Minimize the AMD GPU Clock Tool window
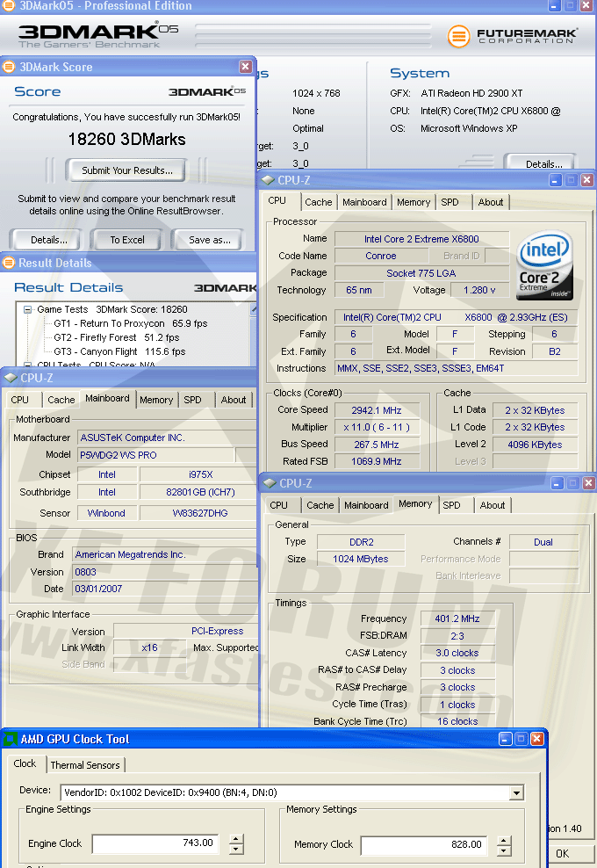The image size is (597, 868). pyautogui.click(x=505, y=739)
